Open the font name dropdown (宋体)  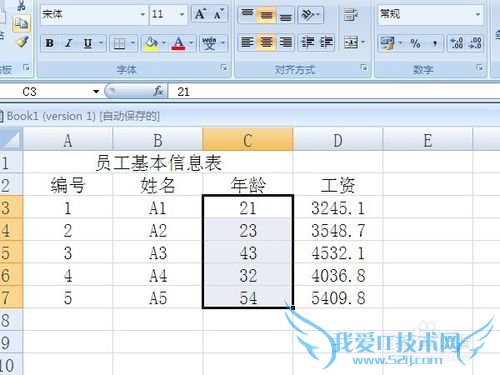click(x=143, y=14)
